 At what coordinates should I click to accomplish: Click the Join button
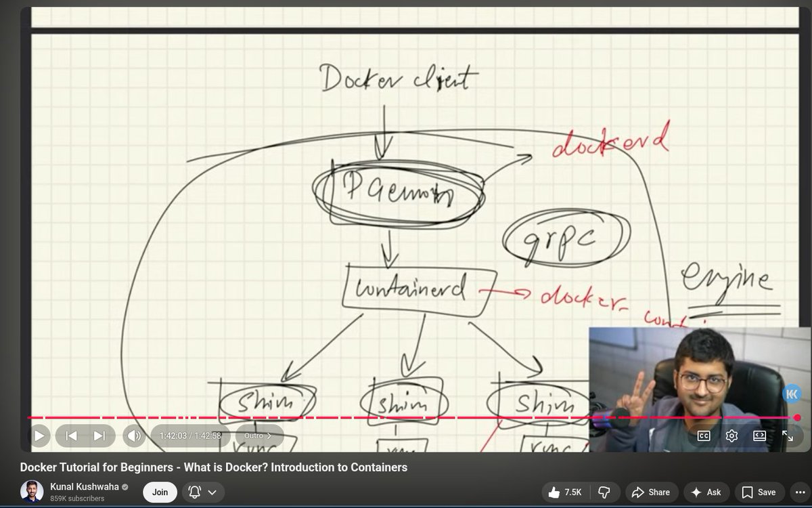[x=160, y=492]
